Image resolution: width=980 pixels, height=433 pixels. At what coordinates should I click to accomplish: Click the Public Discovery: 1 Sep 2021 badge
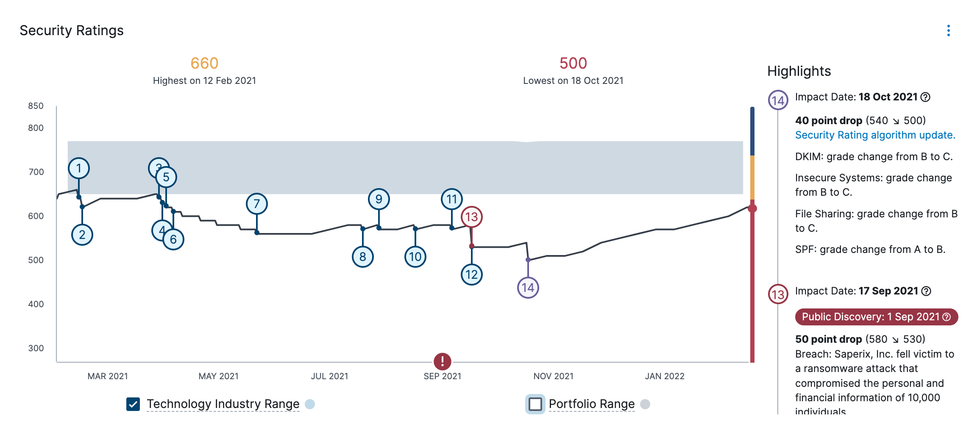point(871,317)
